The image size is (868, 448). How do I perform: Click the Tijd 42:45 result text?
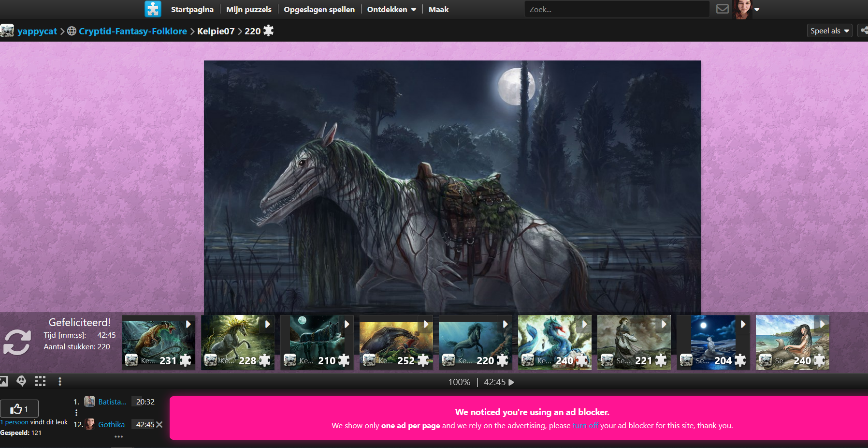pyautogui.click(x=80, y=335)
